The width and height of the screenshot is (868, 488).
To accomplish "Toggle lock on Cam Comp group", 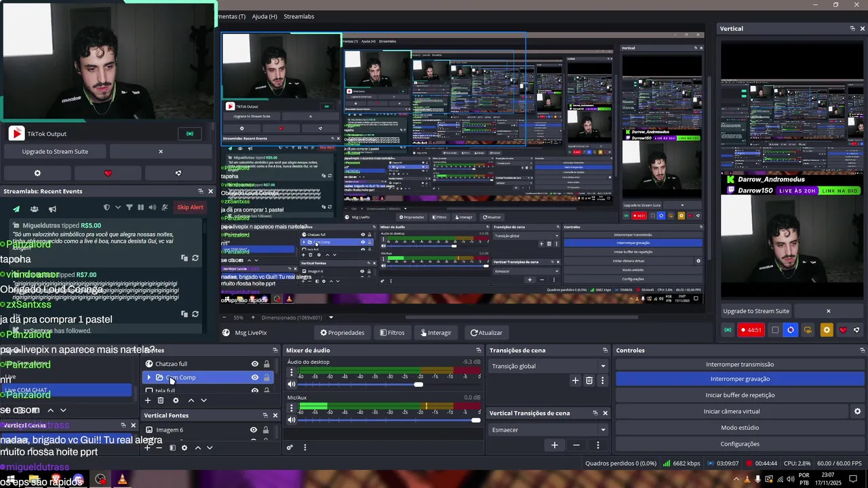I will pyautogui.click(x=267, y=378).
